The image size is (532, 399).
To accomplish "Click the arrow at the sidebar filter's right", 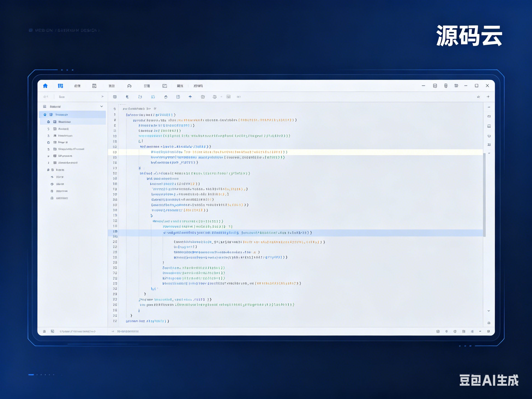I will [x=102, y=97].
